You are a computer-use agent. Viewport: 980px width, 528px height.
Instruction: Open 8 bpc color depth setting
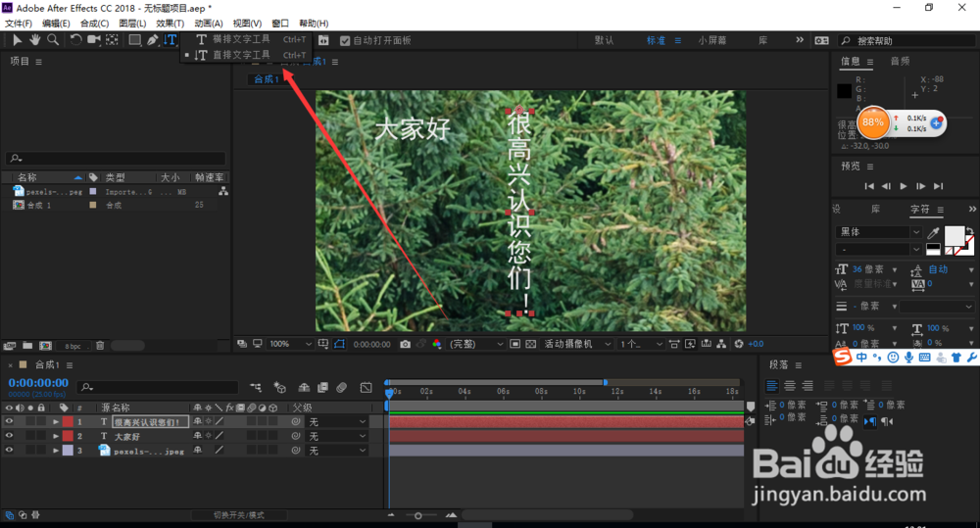pos(73,346)
